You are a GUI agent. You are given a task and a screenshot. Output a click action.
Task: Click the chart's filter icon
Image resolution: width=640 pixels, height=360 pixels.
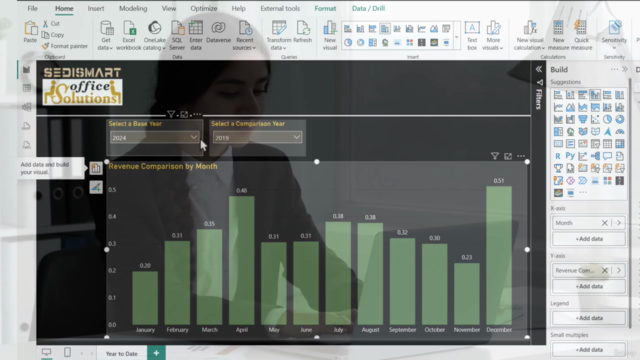495,156
